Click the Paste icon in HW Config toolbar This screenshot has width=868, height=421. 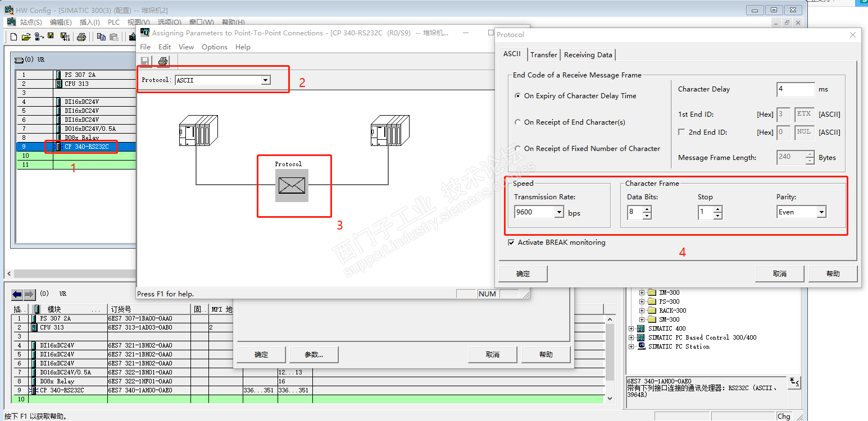(114, 37)
